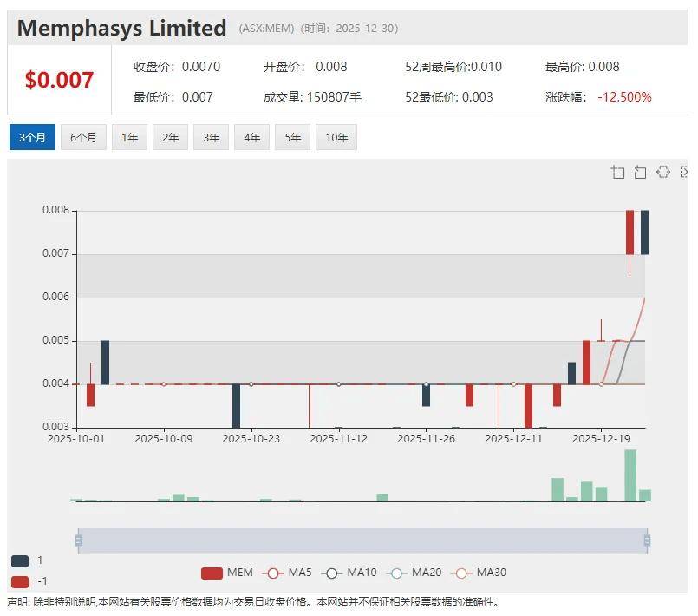
Task: Select the red swatch labeled -1
Action: [x=20, y=581]
